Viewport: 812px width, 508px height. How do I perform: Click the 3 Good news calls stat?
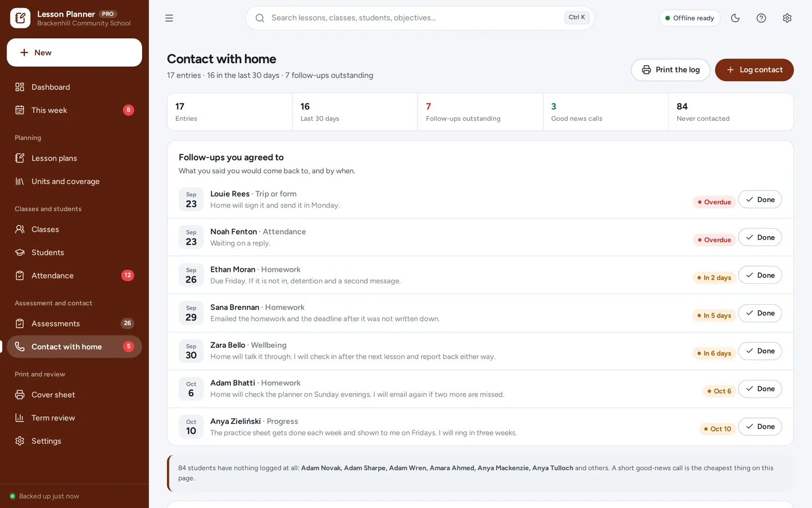click(x=606, y=112)
